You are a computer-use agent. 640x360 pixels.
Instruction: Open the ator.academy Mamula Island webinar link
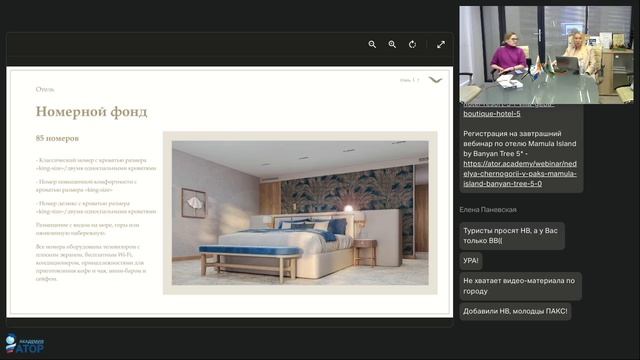pyautogui.click(x=520, y=173)
